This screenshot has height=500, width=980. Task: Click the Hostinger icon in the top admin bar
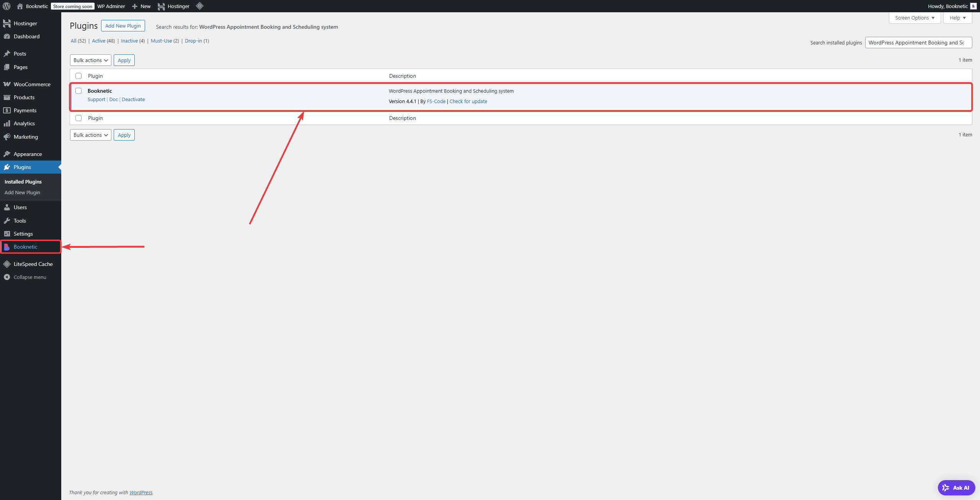coord(161,7)
